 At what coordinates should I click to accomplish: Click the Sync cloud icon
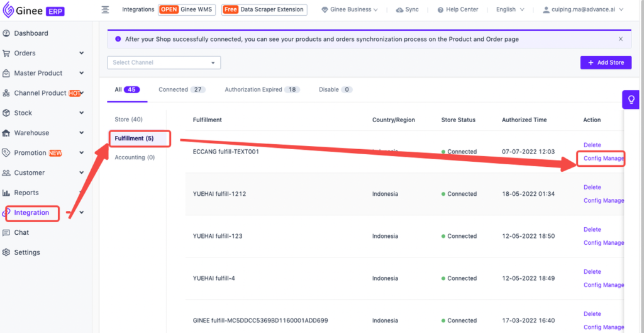coord(399,10)
